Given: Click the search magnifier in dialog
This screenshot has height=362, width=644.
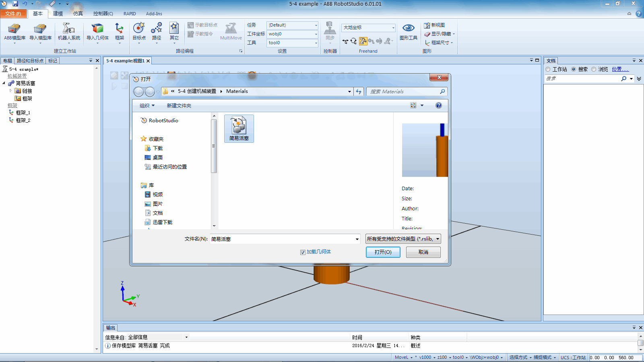Looking at the screenshot, I should 442,92.
